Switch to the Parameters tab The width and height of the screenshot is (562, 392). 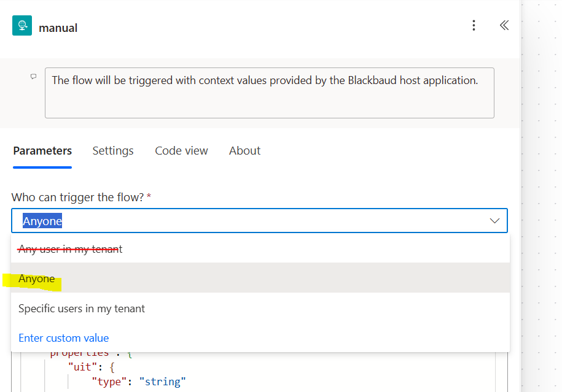click(x=42, y=151)
